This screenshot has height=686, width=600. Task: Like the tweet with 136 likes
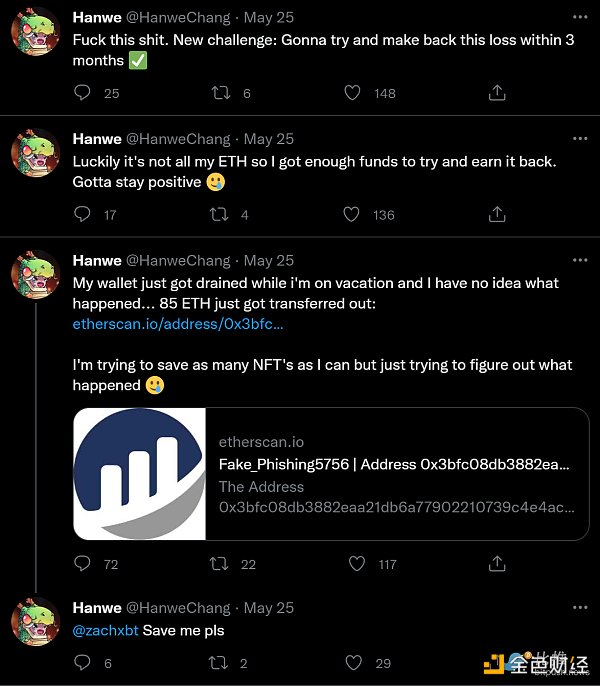pos(352,214)
